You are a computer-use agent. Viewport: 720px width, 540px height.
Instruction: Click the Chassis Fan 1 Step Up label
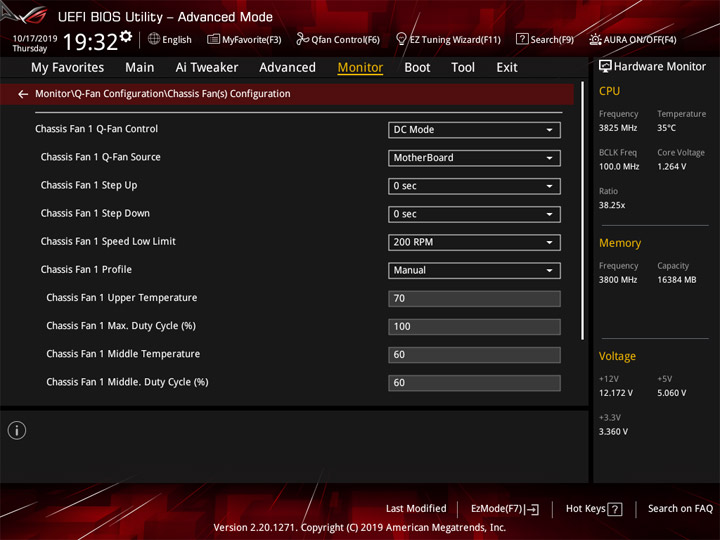(89, 185)
